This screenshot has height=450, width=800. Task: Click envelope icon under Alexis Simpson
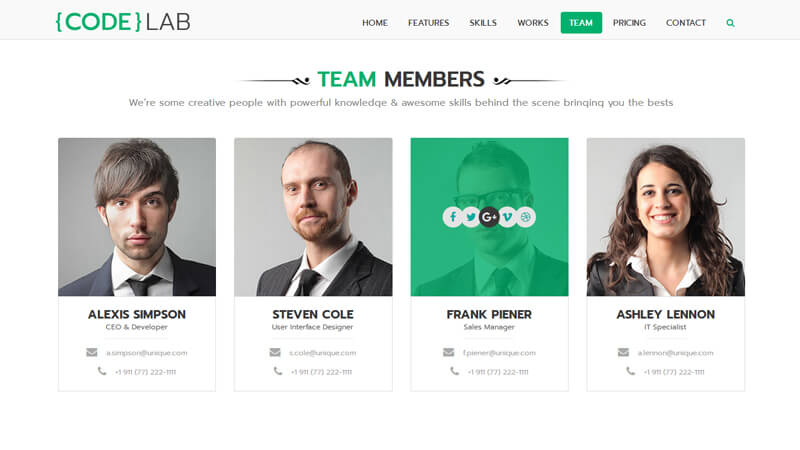click(x=92, y=353)
